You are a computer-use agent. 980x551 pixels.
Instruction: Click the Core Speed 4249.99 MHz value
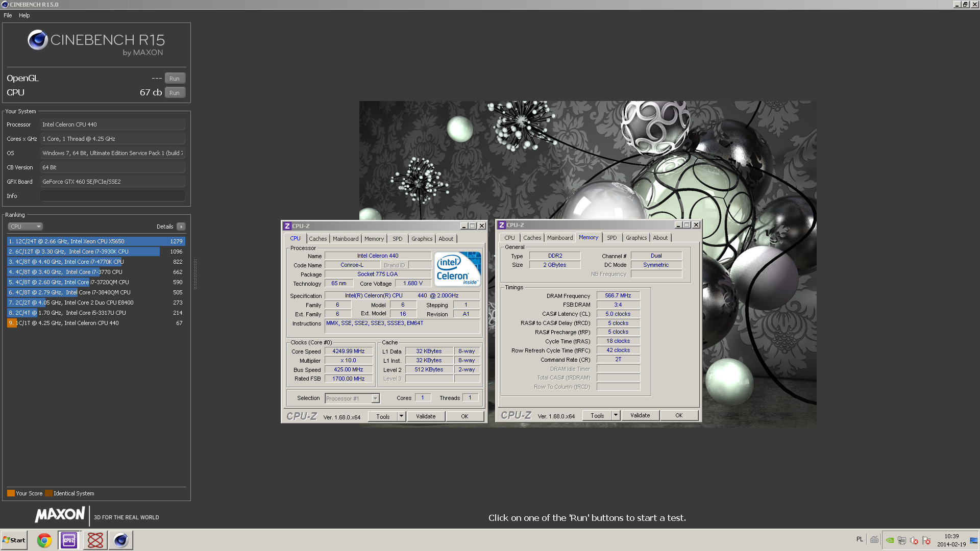pyautogui.click(x=349, y=352)
